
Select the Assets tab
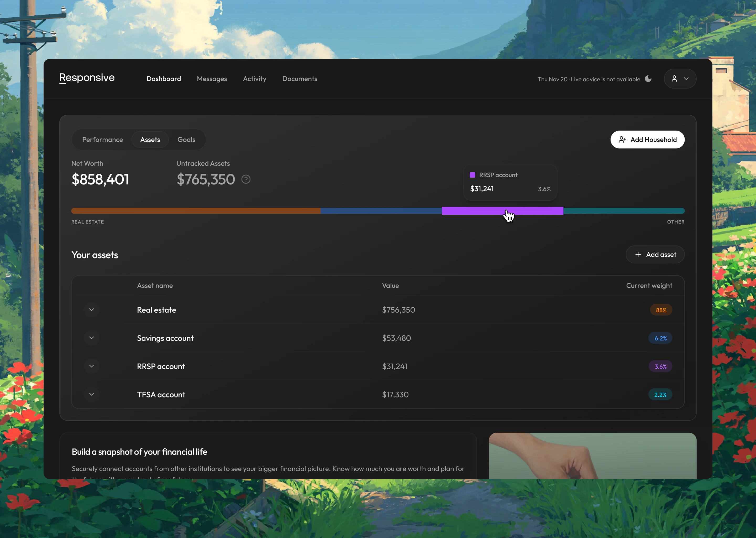coord(150,139)
